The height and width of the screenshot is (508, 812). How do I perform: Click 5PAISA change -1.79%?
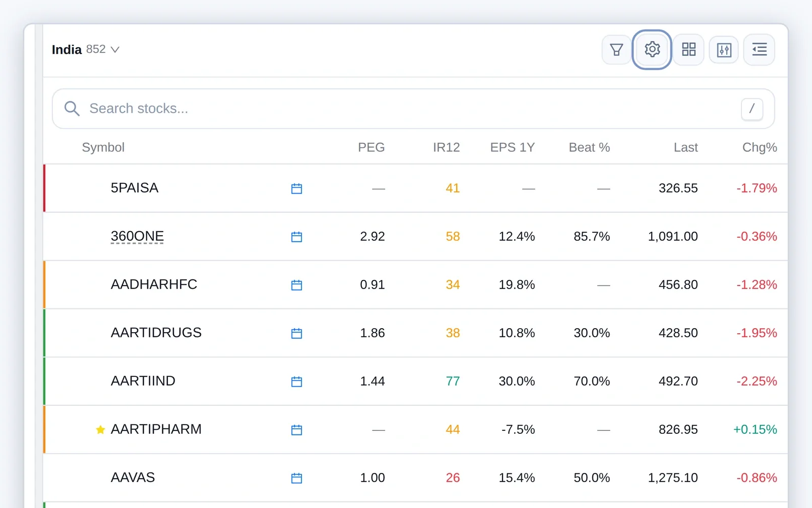(757, 188)
